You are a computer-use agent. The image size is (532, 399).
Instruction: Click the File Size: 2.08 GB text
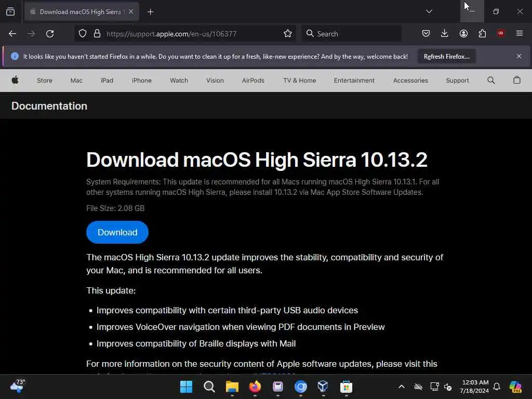click(x=115, y=208)
